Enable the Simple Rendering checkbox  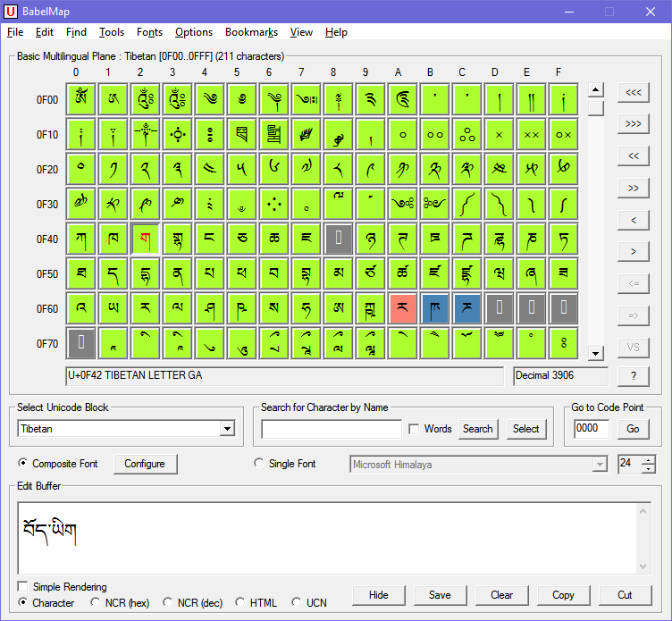[22, 586]
